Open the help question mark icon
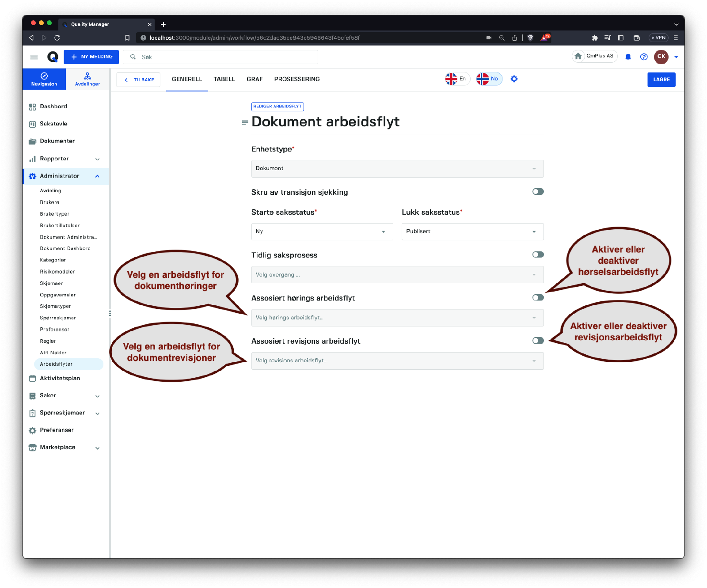This screenshot has height=588, width=707. coord(644,57)
